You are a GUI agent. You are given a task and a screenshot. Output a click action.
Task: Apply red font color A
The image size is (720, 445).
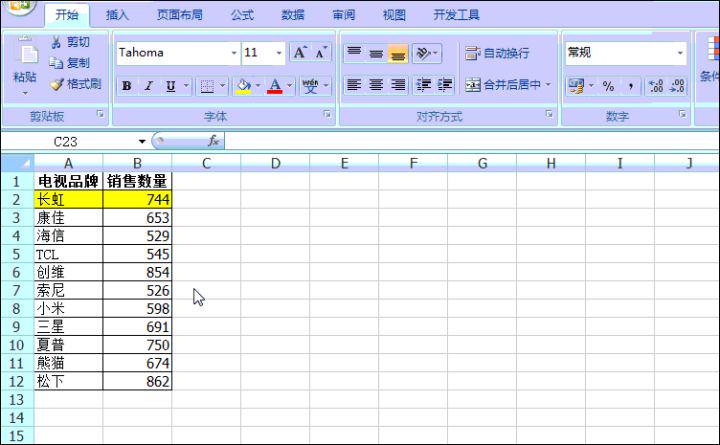click(x=275, y=86)
